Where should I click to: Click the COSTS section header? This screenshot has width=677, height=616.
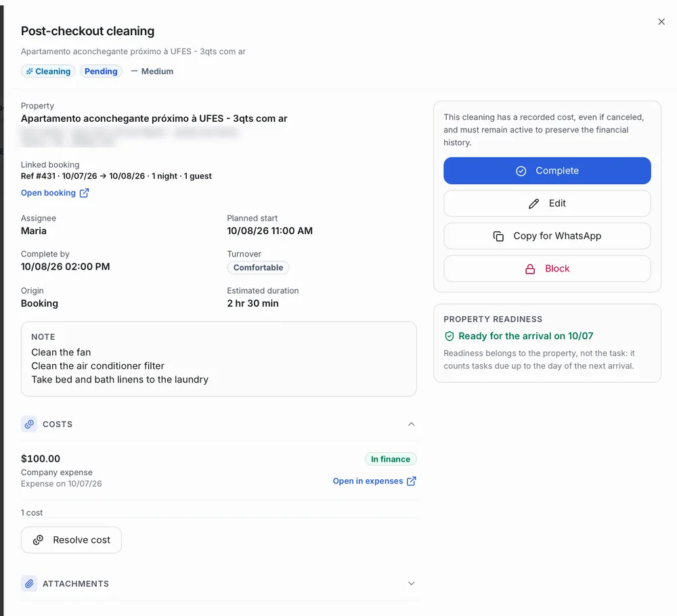[x=219, y=424]
